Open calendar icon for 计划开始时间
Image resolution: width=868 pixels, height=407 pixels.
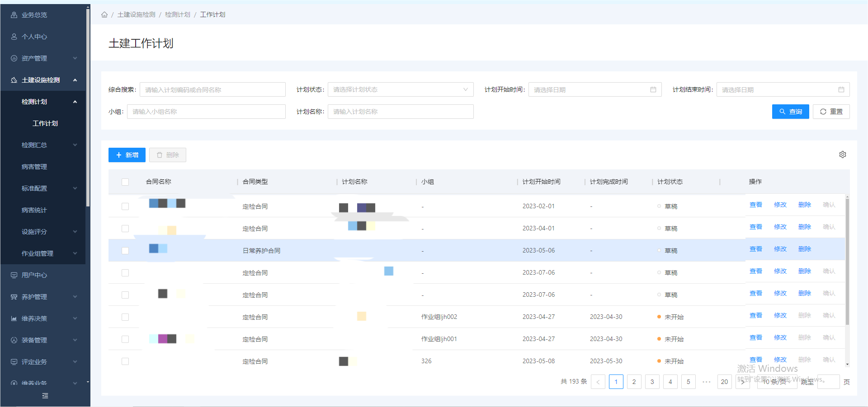coord(653,89)
